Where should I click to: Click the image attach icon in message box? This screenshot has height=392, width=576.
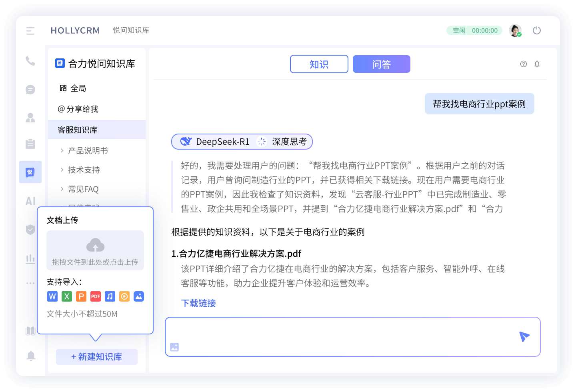coord(174,347)
